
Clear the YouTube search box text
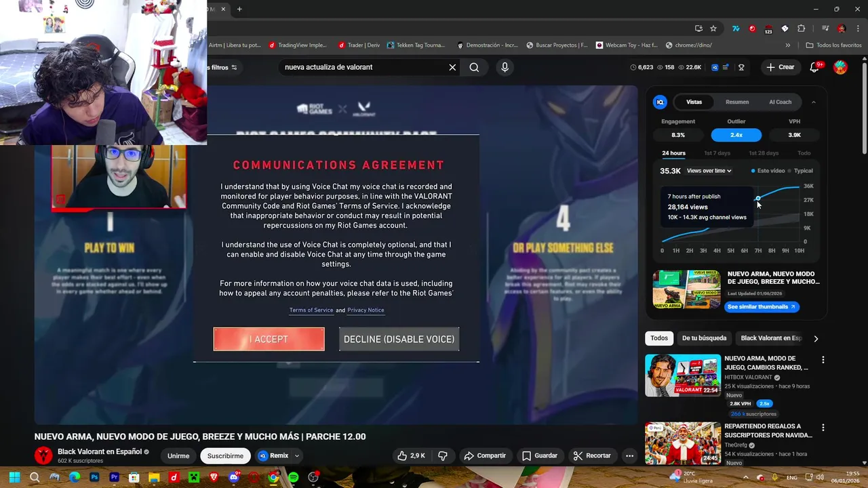(452, 67)
